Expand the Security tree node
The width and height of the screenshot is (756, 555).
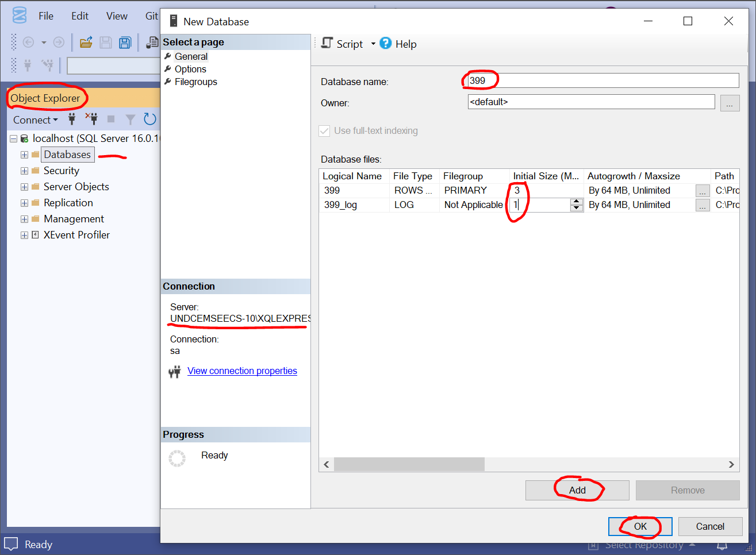click(x=24, y=171)
